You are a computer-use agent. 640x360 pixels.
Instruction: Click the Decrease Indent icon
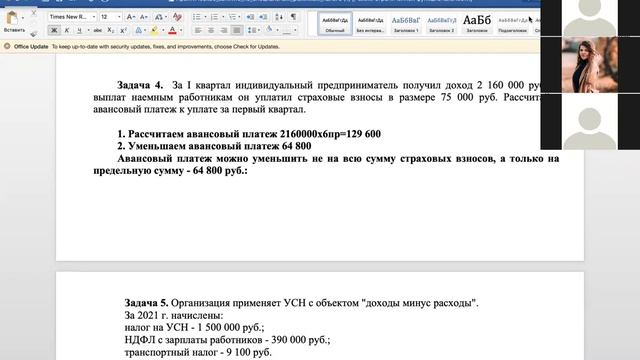click(250, 17)
